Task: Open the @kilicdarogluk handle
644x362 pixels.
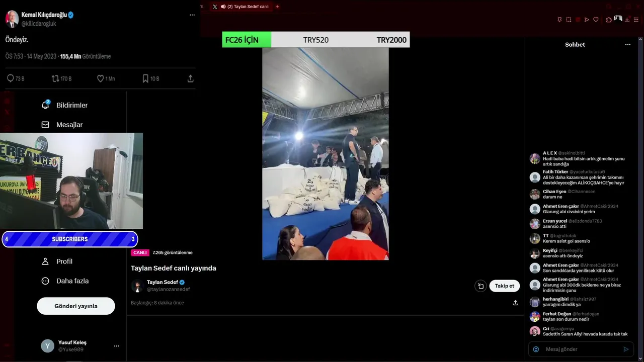Action: pos(39,24)
